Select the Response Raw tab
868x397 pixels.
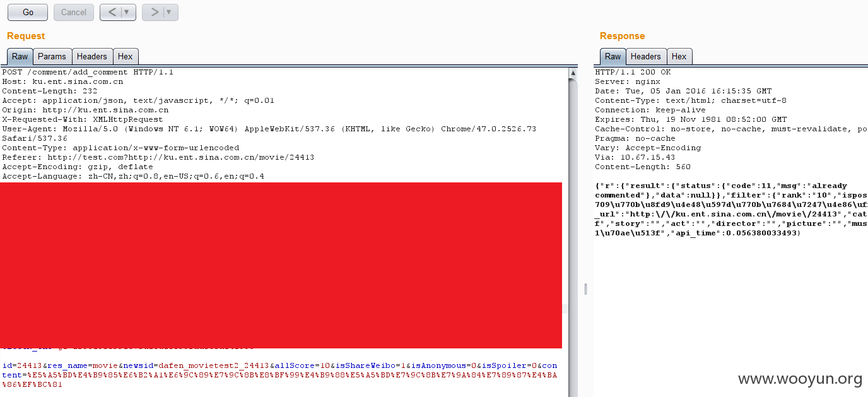pos(613,56)
